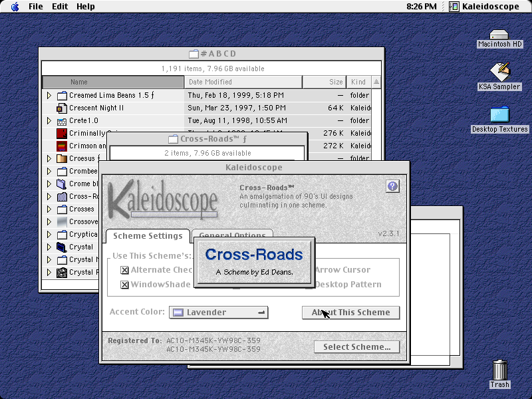The image size is (532, 399).
Task: Click the Kaleidoscope logo graphic
Action: tap(163, 200)
